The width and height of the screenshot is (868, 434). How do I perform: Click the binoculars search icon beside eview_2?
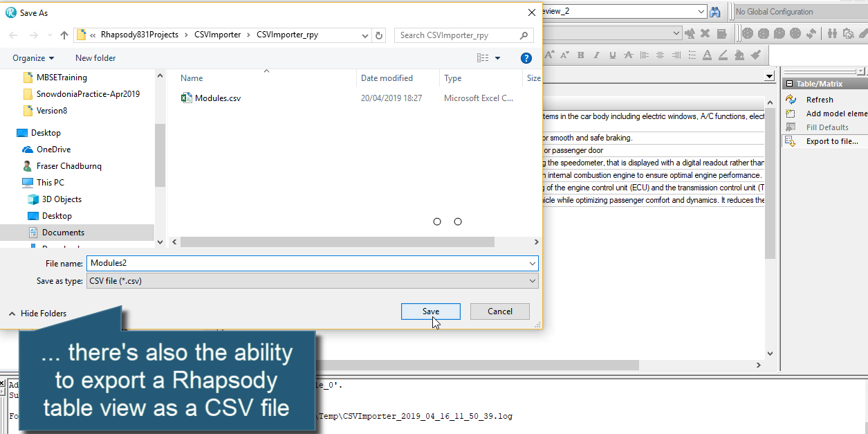(x=714, y=11)
